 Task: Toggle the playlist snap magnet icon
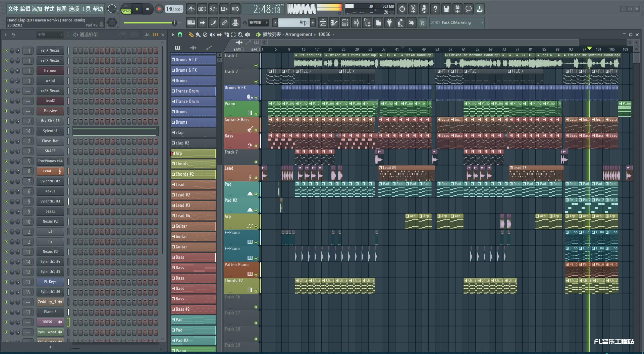[180, 35]
